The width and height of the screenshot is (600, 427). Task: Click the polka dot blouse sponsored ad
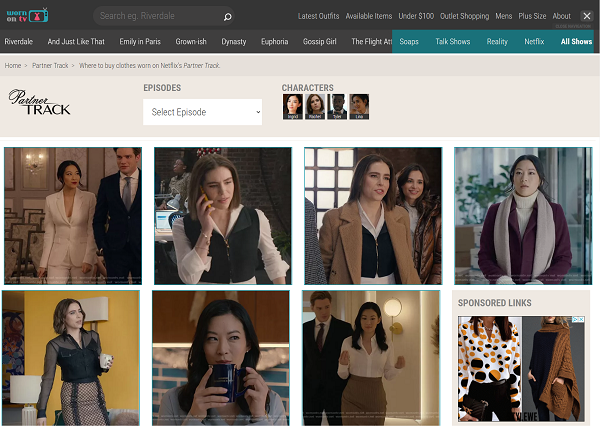[490, 369]
